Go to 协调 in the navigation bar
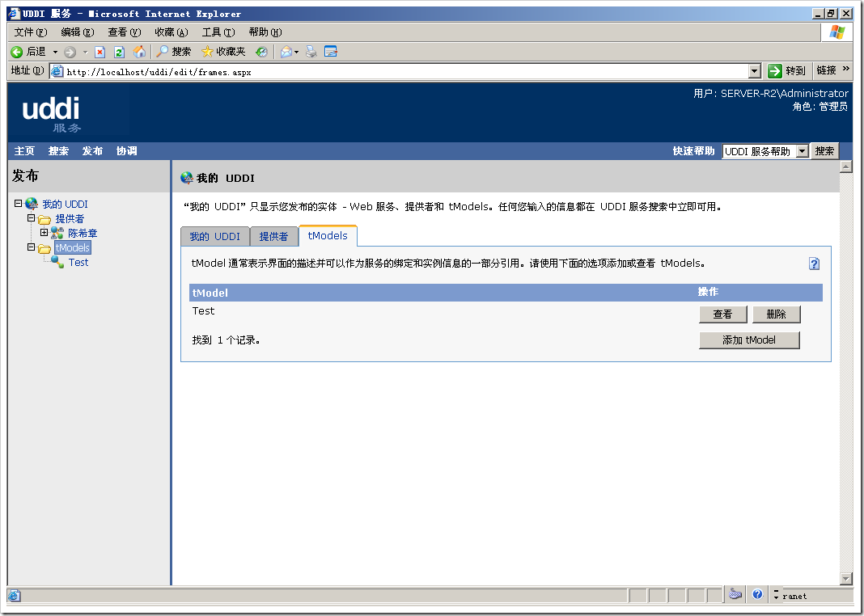The width and height of the screenshot is (864, 616). pyautogui.click(x=127, y=151)
